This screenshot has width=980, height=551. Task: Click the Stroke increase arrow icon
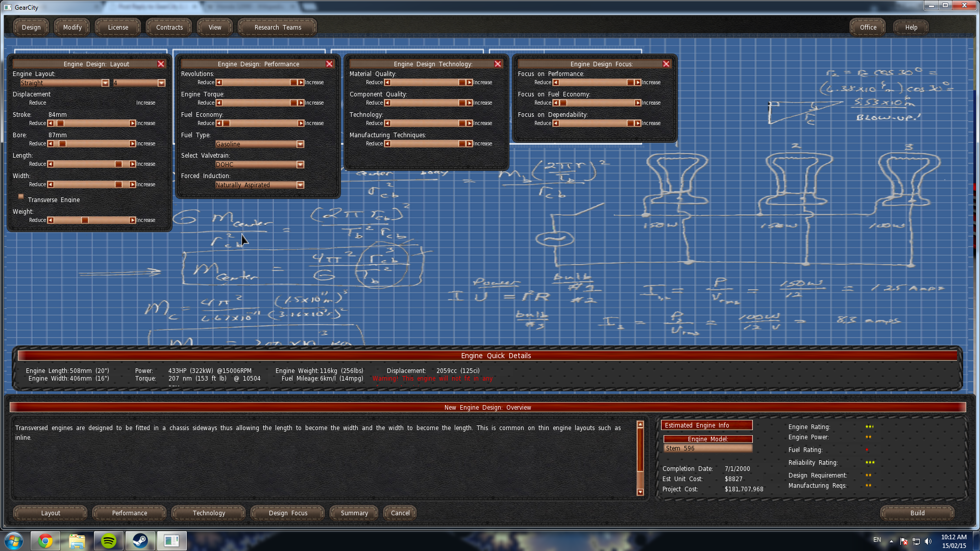coord(132,123)
